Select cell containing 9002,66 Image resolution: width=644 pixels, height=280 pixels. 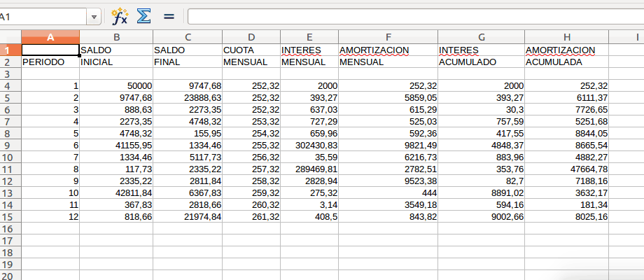pyautogui.click(x=482, y=217)
